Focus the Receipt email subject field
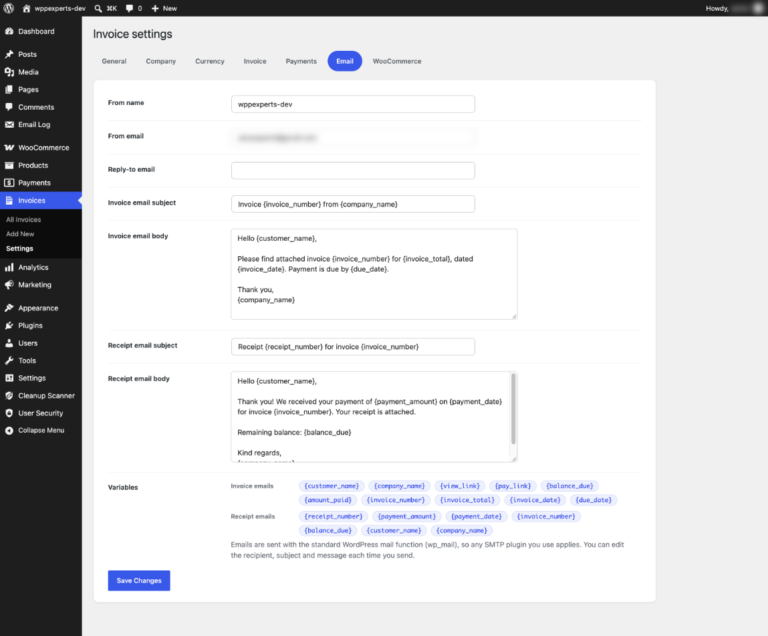The width and height of the screenshot is (768, 636). click(x=353, y=346)
